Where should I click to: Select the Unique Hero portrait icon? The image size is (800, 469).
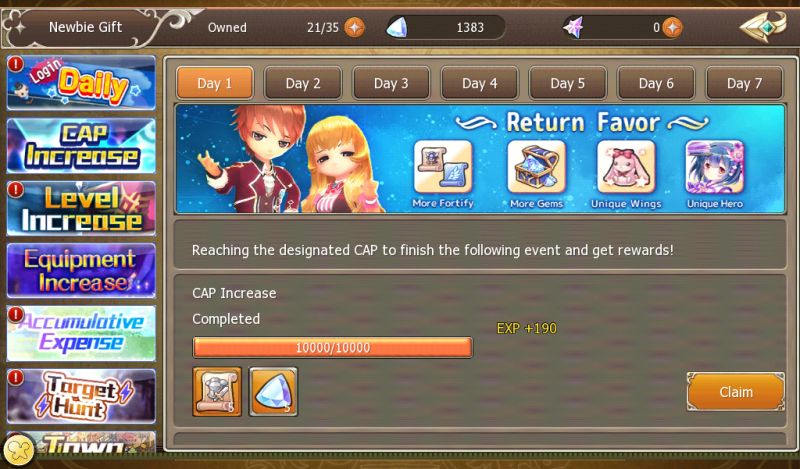(x=715, y=166)
